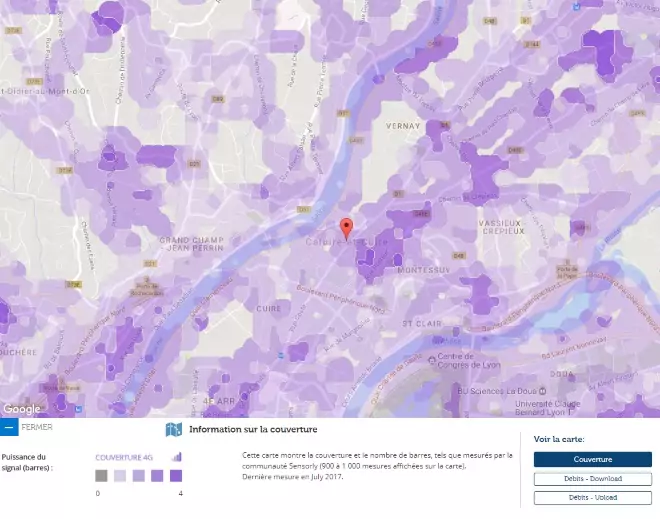Screen dimensions: 660x519
Task: Open Google logo link on map
Action: coord(22,409)
